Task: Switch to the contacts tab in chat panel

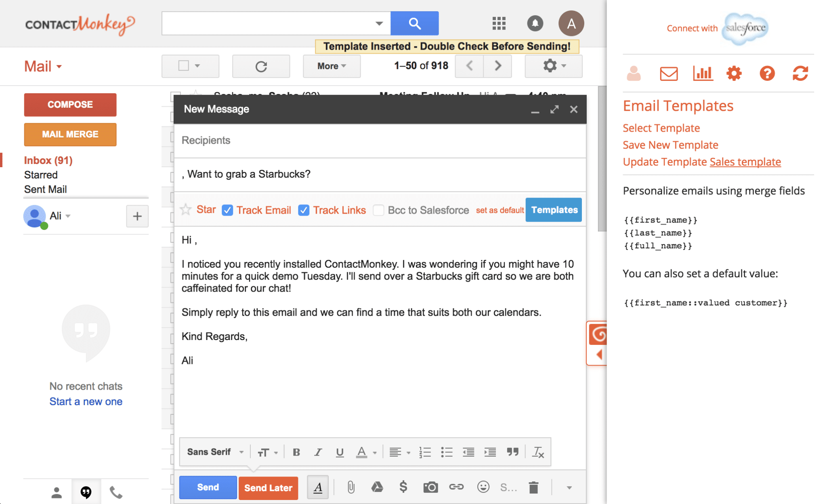Action: [x=57, y=492]
